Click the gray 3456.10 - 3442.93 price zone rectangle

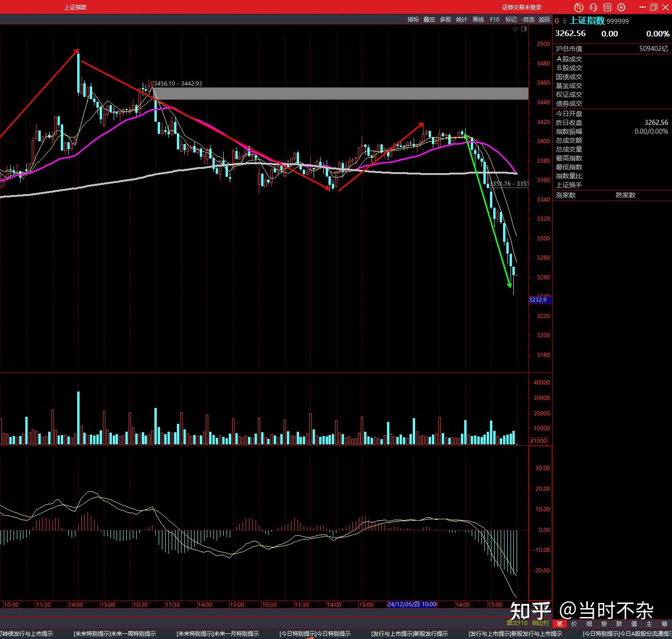pyautogui.click(x=341, y=94)
